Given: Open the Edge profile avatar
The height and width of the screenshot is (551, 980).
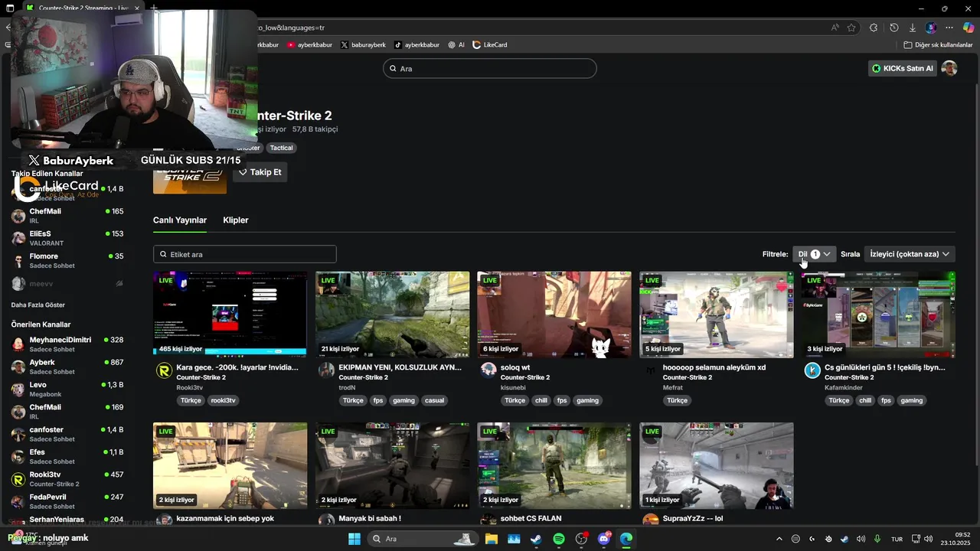Looking at the screenshot, I should pyautogui.click(x=931, y=28).
